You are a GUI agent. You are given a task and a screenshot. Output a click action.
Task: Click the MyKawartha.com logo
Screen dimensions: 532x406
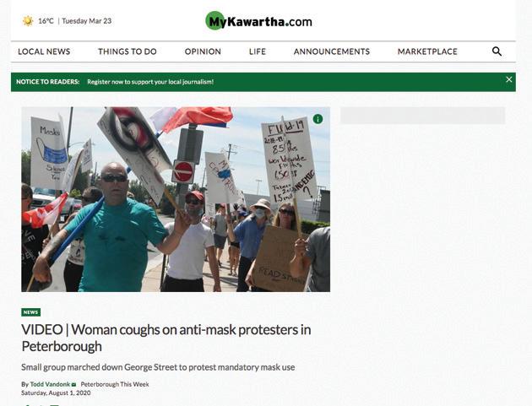258,21
